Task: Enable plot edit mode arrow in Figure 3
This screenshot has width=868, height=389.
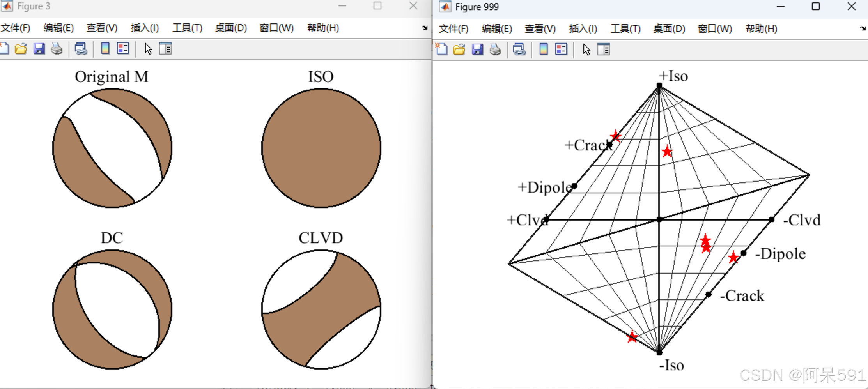Action: (x=147, y=49)
